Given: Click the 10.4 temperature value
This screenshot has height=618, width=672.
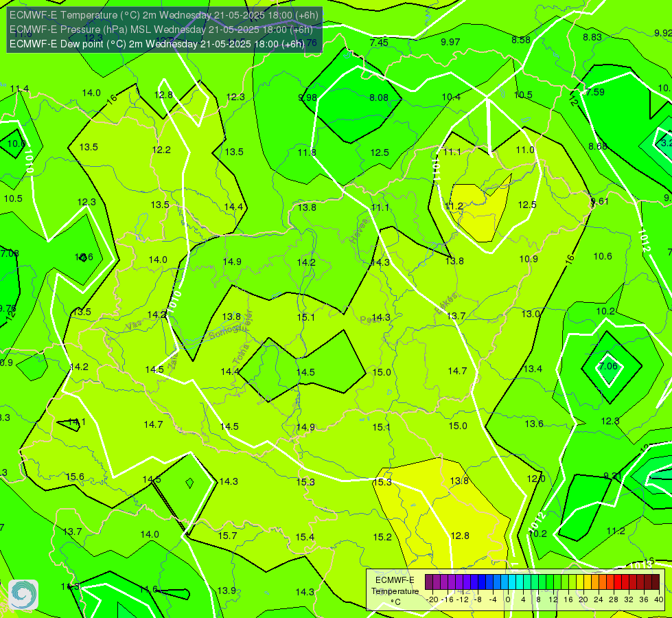Looking at the screenshot, I should [x=451, y=97].
